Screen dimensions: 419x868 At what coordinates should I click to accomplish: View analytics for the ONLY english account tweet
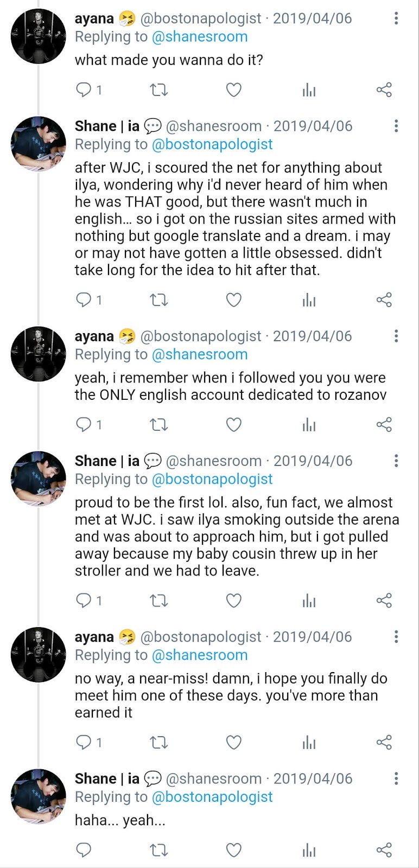[309, 425]
